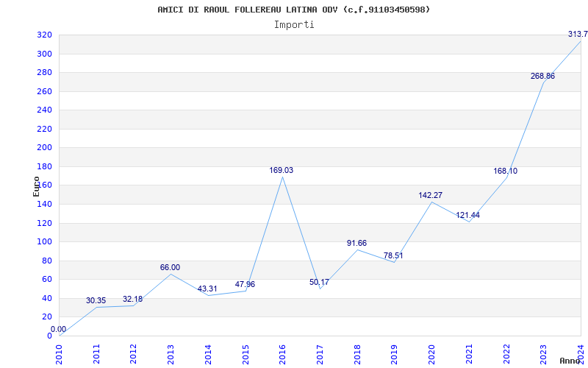Select the 50.17 data label

[x=319, y=283]
